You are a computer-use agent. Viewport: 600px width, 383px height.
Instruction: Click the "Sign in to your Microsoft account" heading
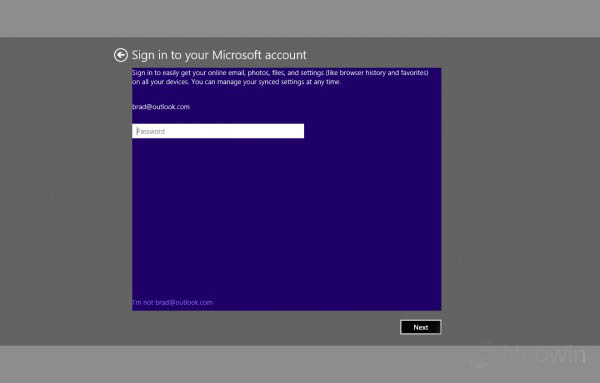point(219,55)
